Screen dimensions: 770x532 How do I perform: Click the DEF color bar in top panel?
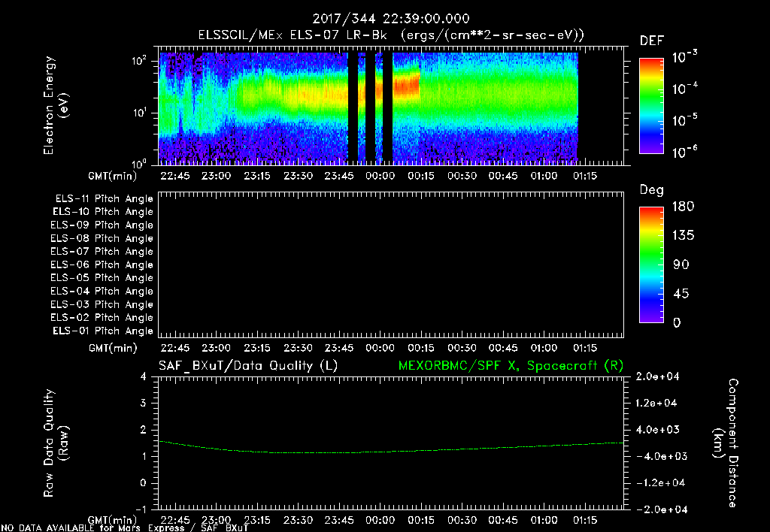651,106
